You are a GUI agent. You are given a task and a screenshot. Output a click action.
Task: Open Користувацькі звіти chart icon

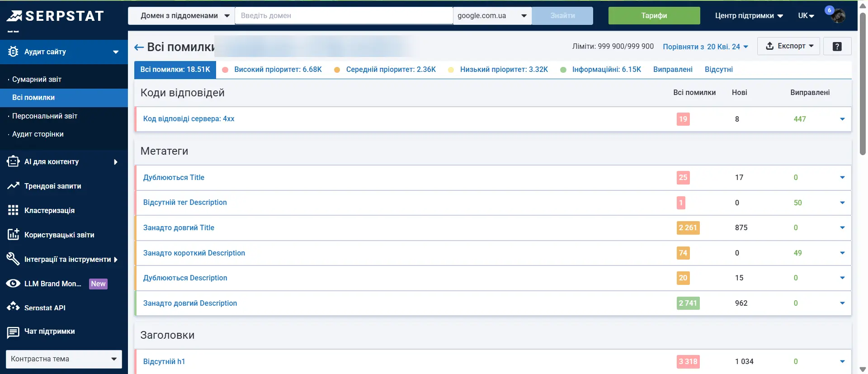[x=13, y=234]
